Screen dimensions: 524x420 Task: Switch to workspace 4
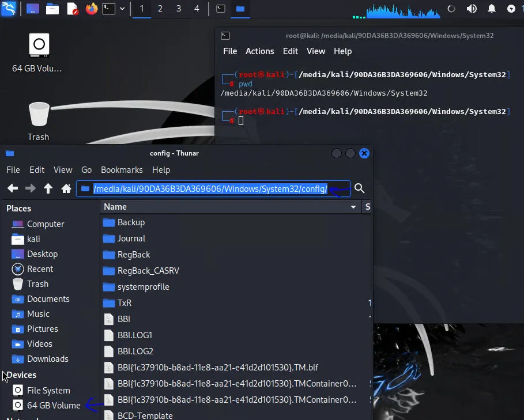click(x=197, y=9)
